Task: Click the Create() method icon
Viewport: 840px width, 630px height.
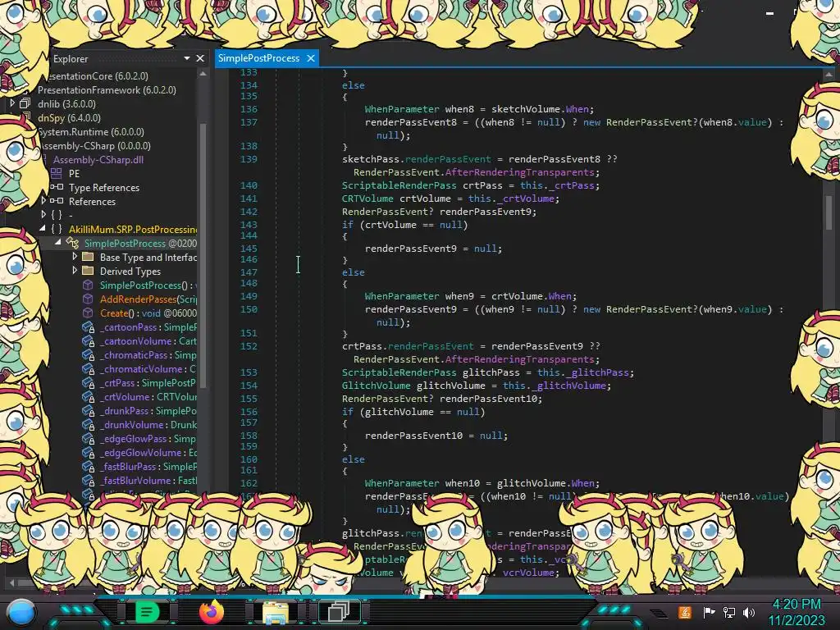Action: point(88,313)
